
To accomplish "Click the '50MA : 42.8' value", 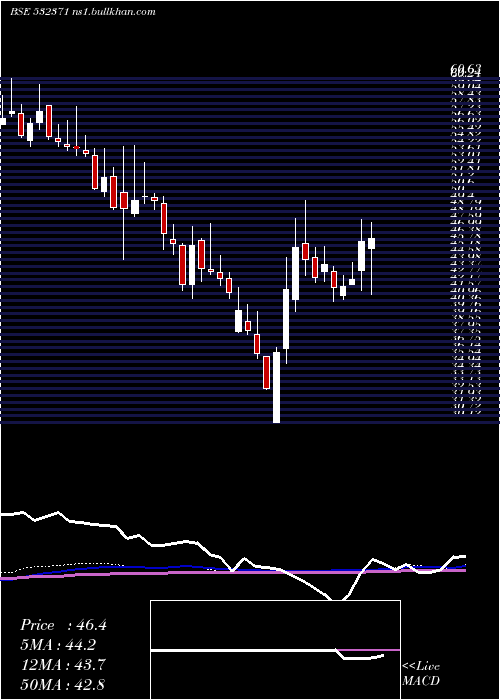I will 63,684.
